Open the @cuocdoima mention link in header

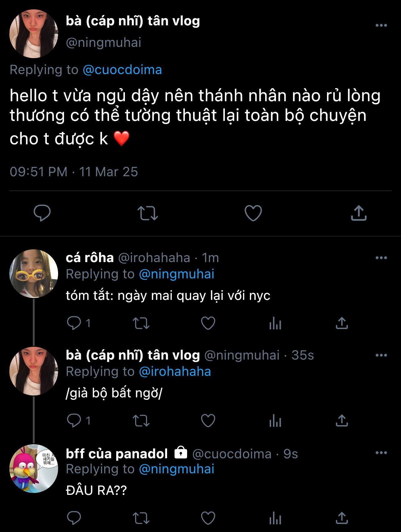pyautogui.click(x=122, y=70)
